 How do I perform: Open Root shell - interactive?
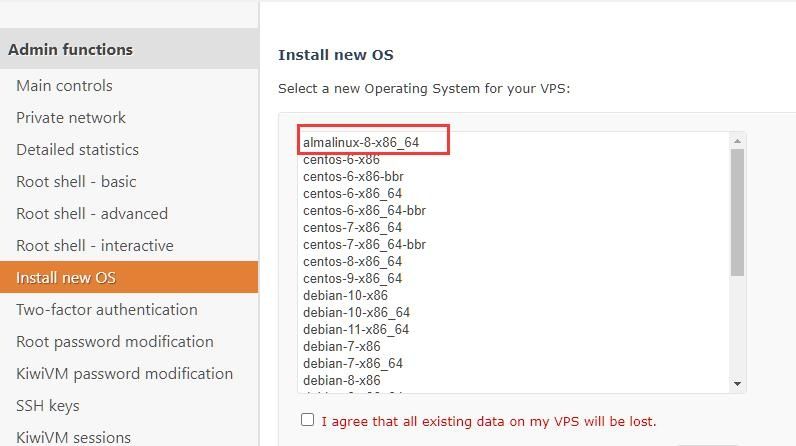pyautogui.click(x=95, y=246)
